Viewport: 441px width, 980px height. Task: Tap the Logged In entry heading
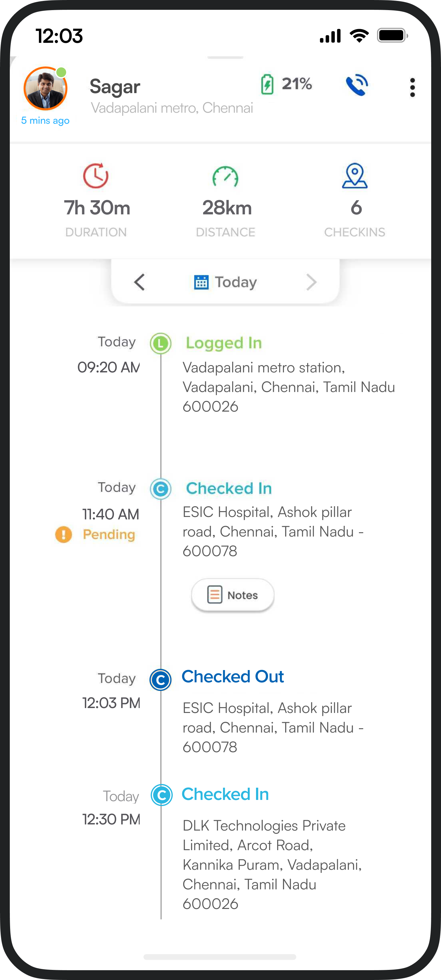click(224, 343)
